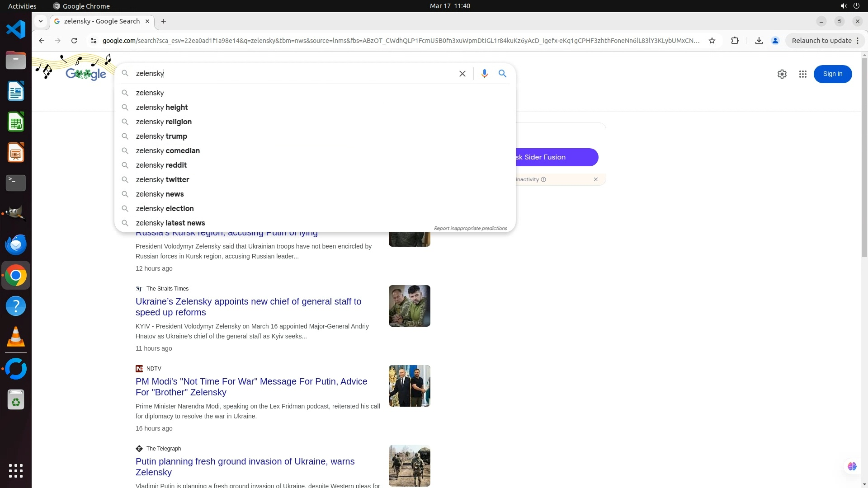Open Straits Times chief of staff article

pyautogui.click(x=248, y=307)
